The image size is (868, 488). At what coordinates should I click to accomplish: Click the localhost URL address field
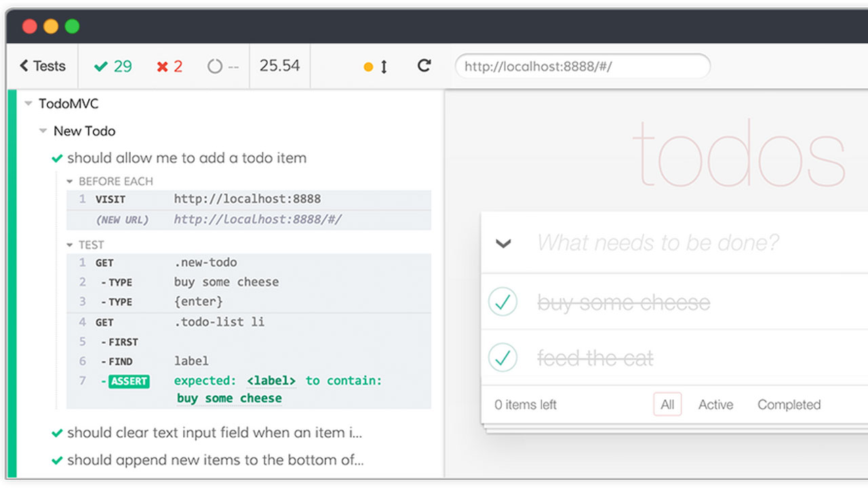click(x=583, y=66)
